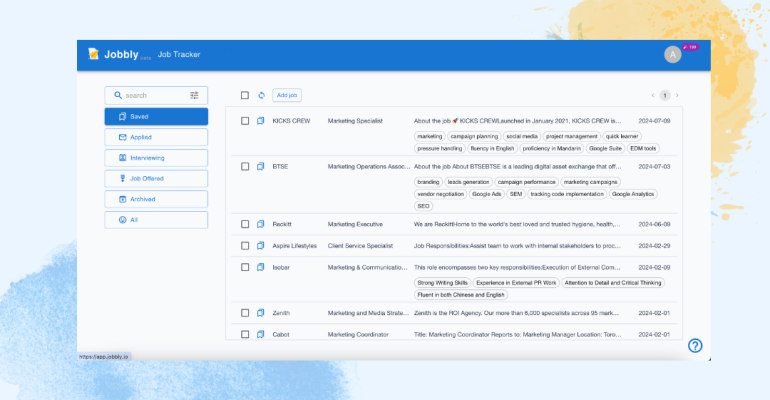
Task: Focus the search input field
Action: [x=155, y=95]
